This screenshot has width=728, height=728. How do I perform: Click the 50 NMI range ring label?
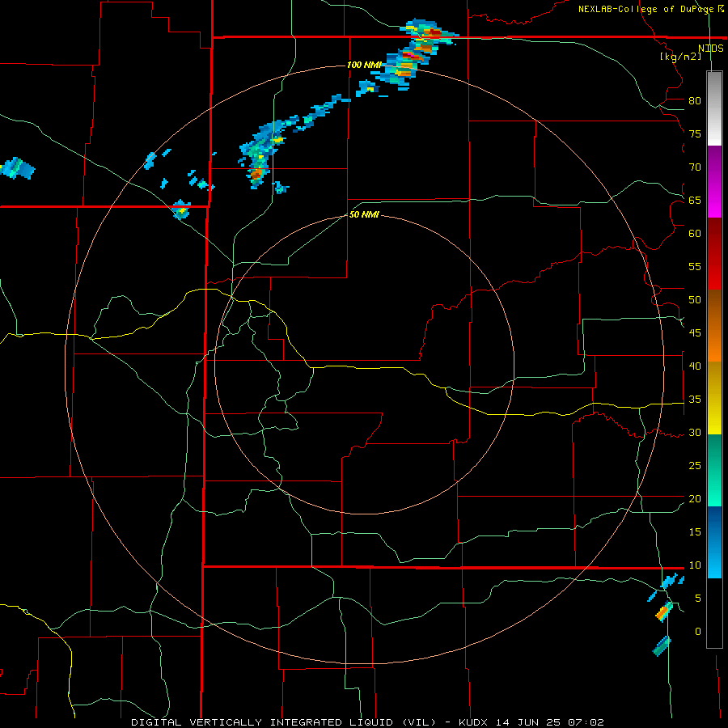[x=364, y=214]
